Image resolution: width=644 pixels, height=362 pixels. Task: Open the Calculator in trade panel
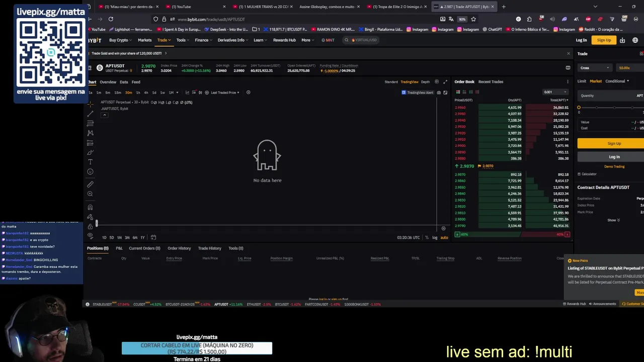click(587, 174)
